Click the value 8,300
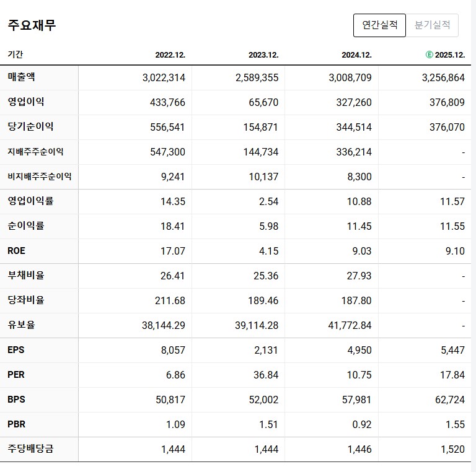Viewport: 476px width, 472px height. [359, 177]
